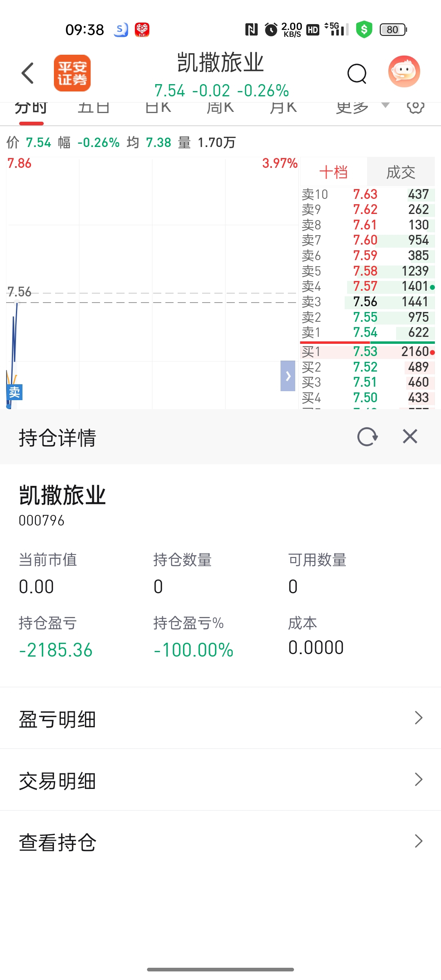Tap the green shield dollar status icon
Viewport: 441px width, 980px height.
(x=364, y=29)
